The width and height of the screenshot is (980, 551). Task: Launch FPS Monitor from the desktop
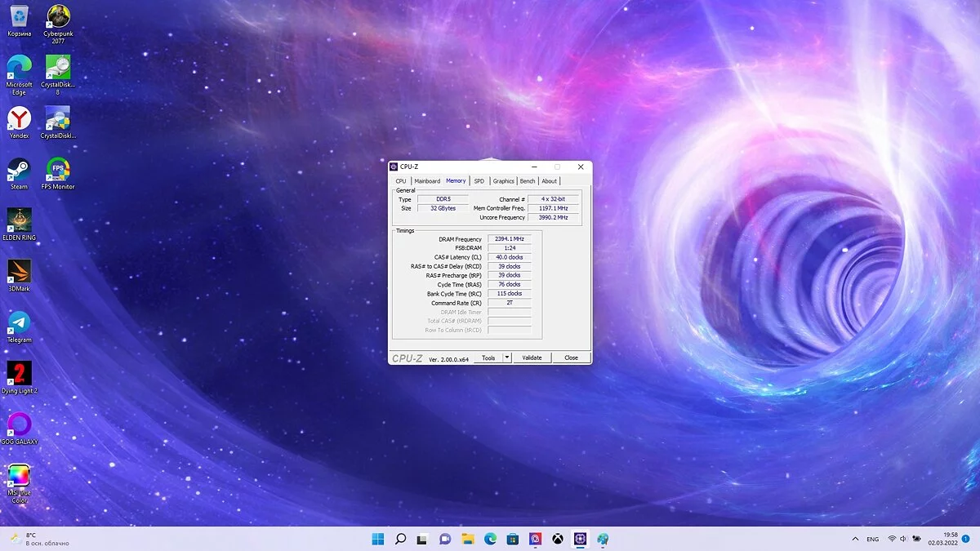pyautogui.click(x=58, y=170)
